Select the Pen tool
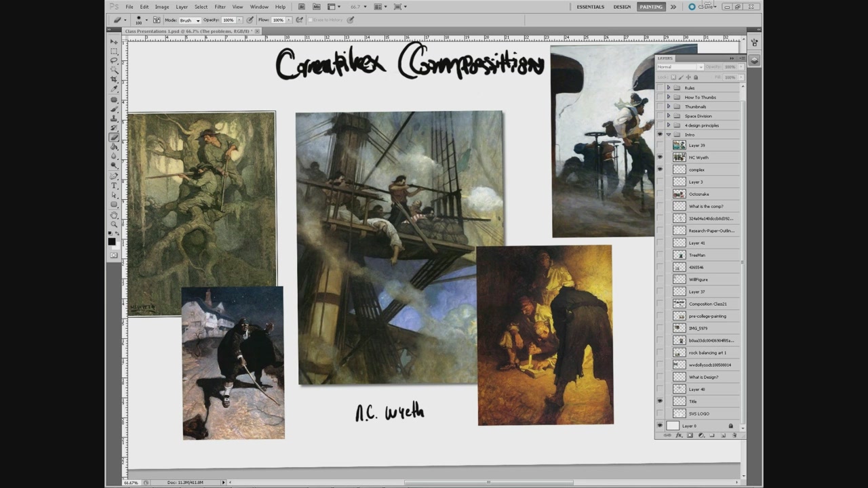Viewport: 868px width, 488px height. click(115, 175)
